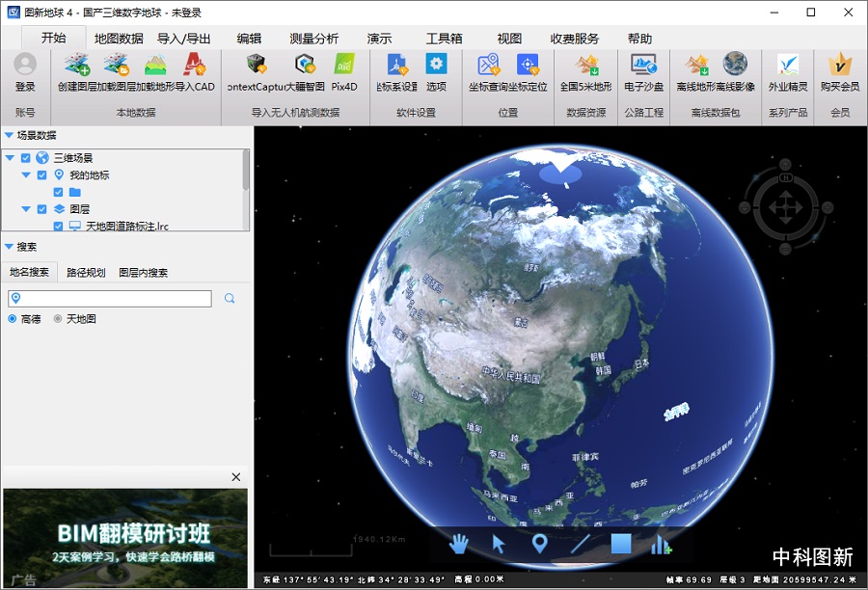The width and height of the screenshot is (868, 590).
Task: Click the pan arrows in navigation compass
Action: 785,208
